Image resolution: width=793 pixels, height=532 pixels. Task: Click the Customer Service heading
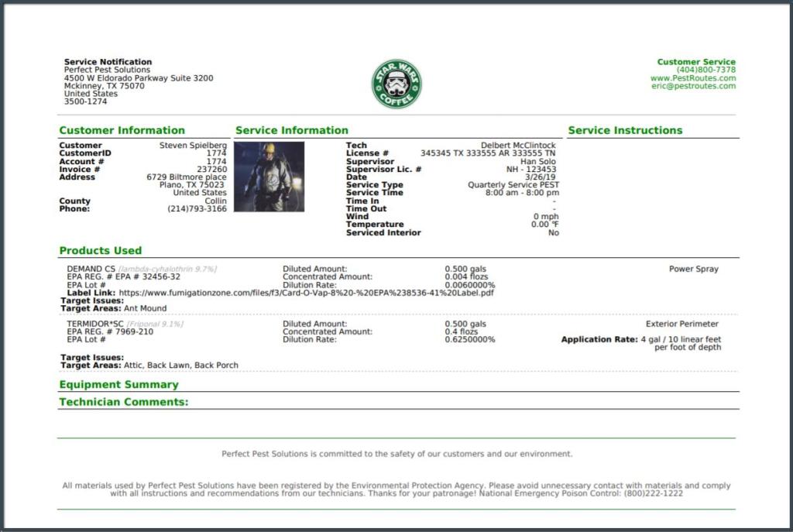[696, 62]
